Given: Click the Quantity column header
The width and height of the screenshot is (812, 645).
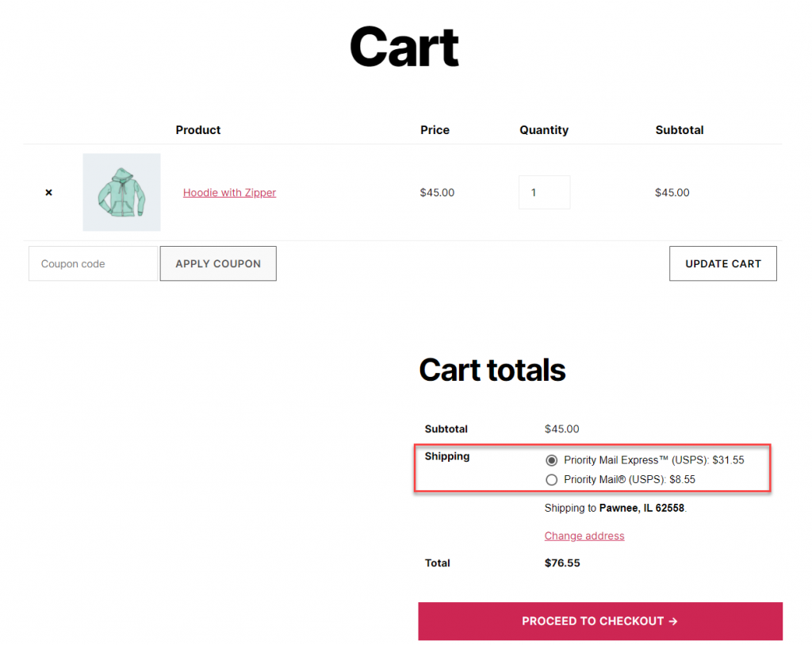Looking at the screenshot, I should (544, 130).
